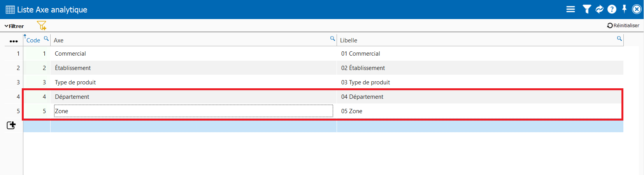This screenshot has height=175, width=644.
Task: Add a new filter with yellow funnel icon
Action: (x=42, y=26)
